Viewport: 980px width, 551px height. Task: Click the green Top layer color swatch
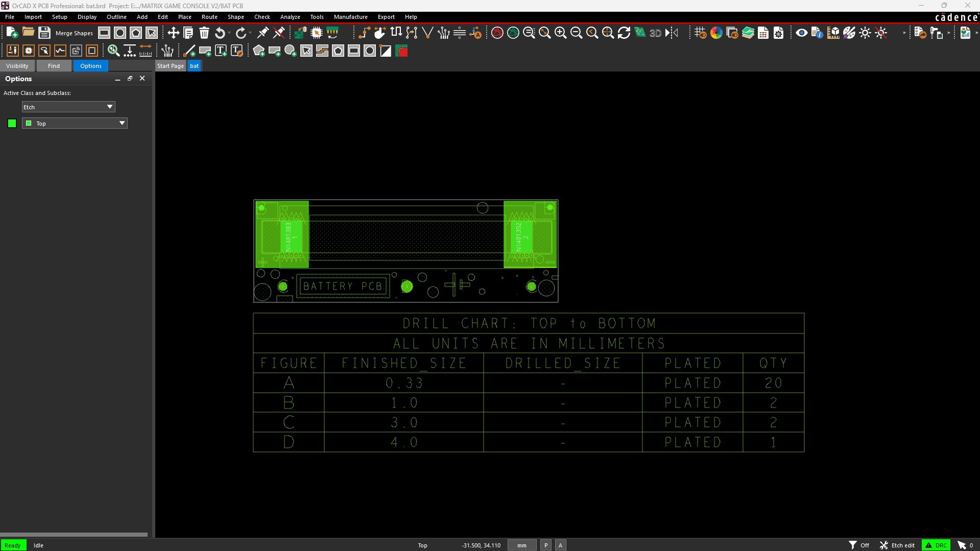click(x=12, y=124)
